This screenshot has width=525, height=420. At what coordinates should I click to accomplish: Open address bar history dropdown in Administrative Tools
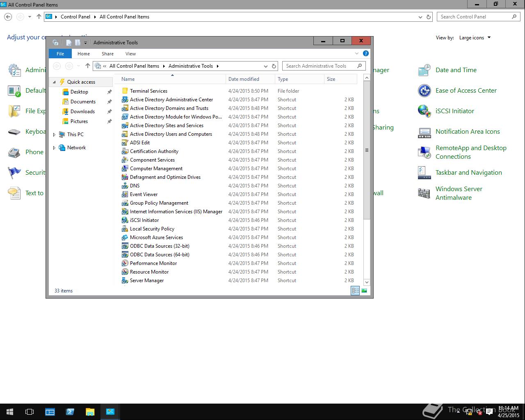(x=265, y=66)
